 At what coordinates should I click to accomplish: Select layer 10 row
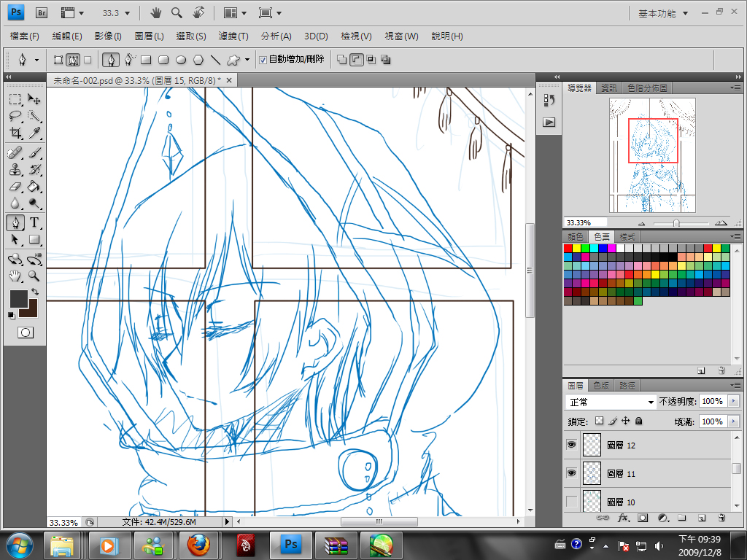coord(648,502)
